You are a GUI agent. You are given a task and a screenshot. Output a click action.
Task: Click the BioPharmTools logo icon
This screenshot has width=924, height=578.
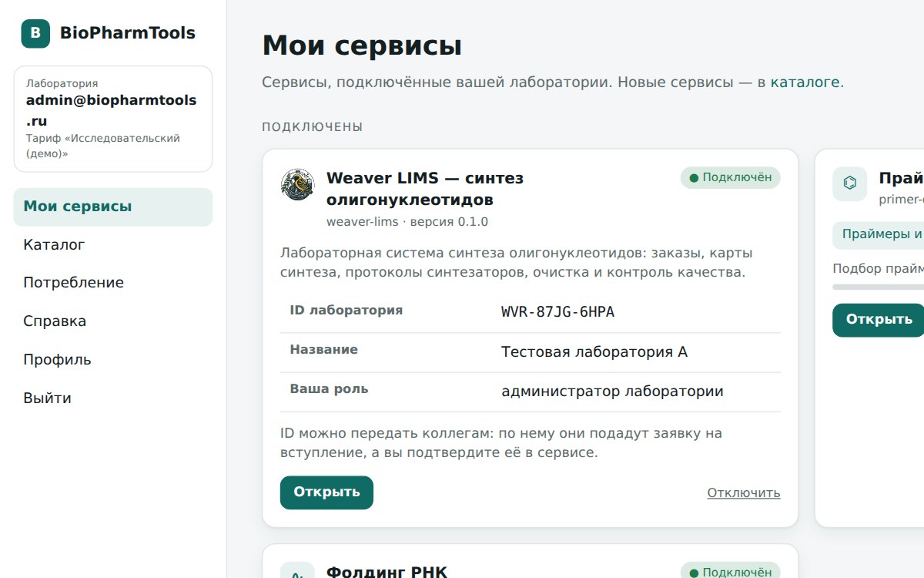click(35, 33)
